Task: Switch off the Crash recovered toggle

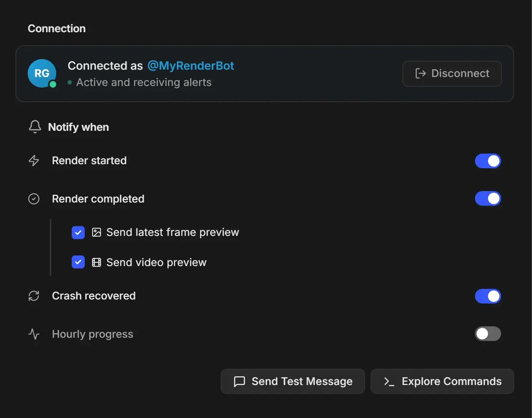Action: (488, 296)
